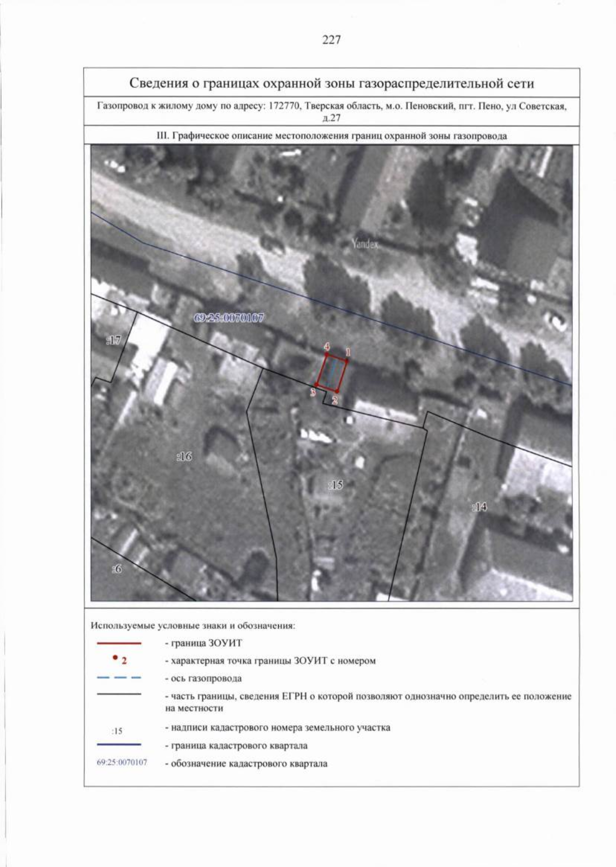Click parcel label :15 on the map
616x867 pixels.
click(x=335, y=484)
